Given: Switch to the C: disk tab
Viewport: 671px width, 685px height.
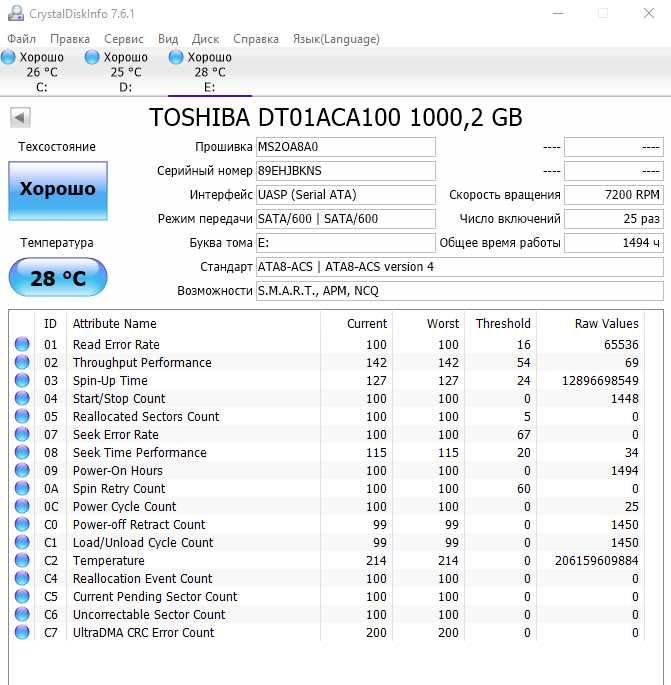Looking at the screenshot, I should pyautogui.click(x=42, y=72).
